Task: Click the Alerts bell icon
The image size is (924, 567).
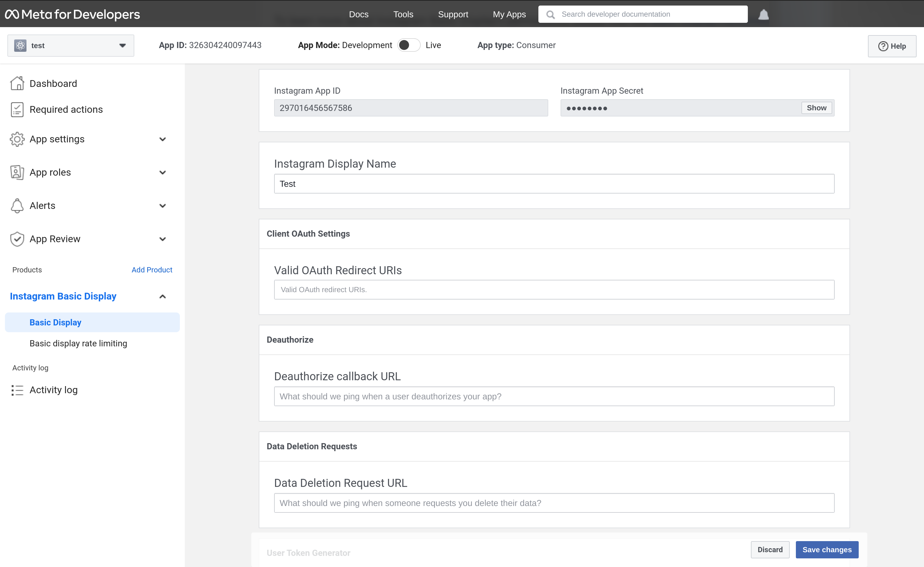Action: (764, 14)
